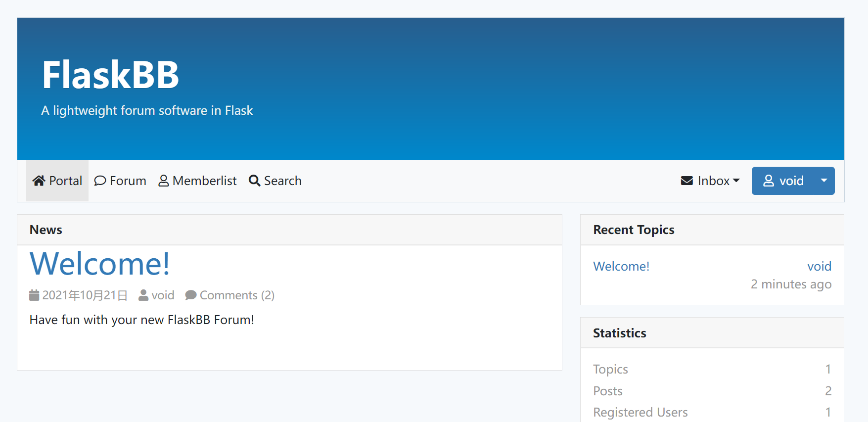Open the Search page
Viewport: 868px width, 422px height.
click(x=275, y=181)
